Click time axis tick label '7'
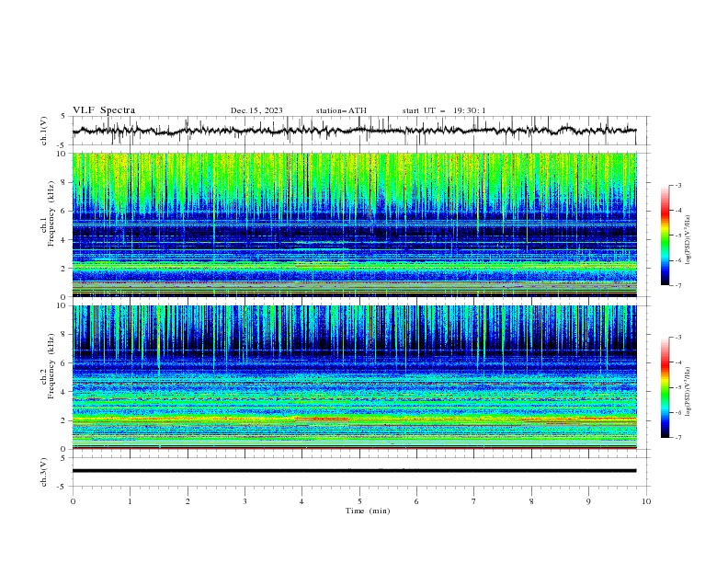This screenshot has width=728, height=563. point(474,501)
